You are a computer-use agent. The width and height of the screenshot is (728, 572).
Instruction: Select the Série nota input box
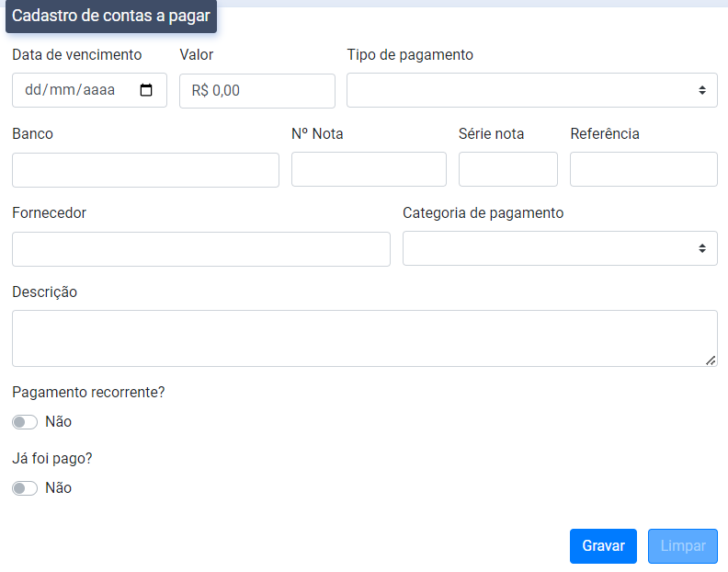pos(507,169)
